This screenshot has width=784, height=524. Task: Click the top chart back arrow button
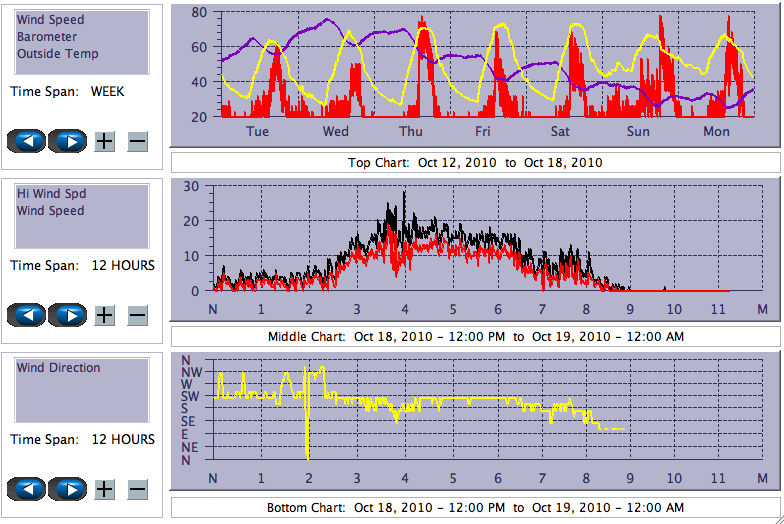point(27,141)
